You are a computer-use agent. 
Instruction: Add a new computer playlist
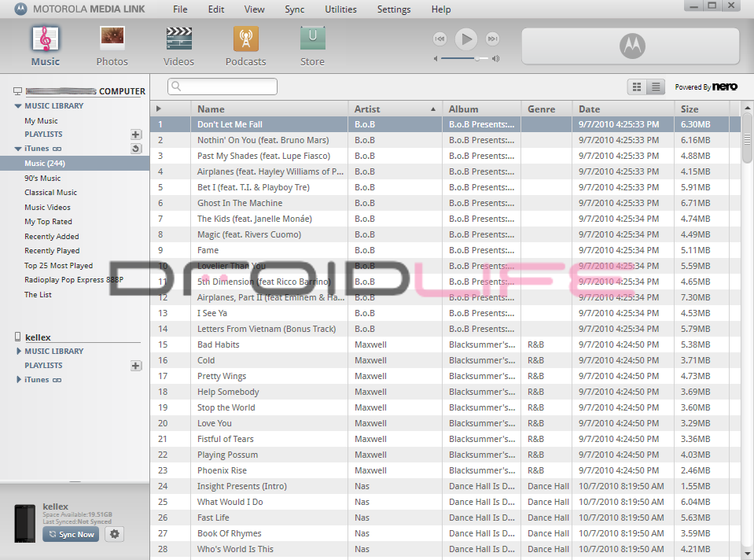[x=136, y=134]
